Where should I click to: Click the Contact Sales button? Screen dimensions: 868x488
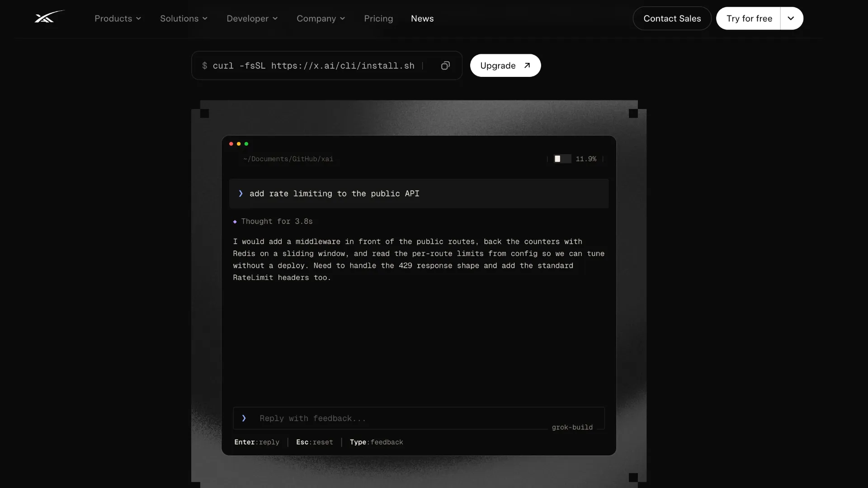coord(672,19)
